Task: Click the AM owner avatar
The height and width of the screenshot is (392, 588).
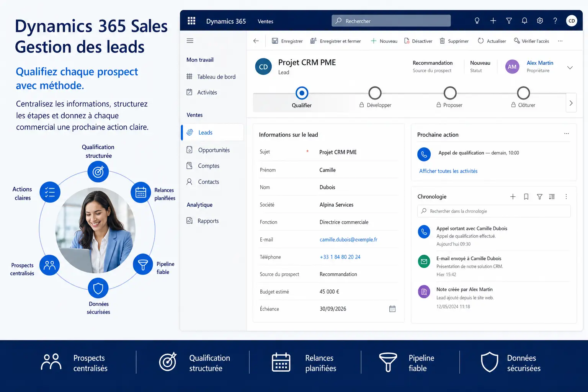Action: (x=512, y=67)
